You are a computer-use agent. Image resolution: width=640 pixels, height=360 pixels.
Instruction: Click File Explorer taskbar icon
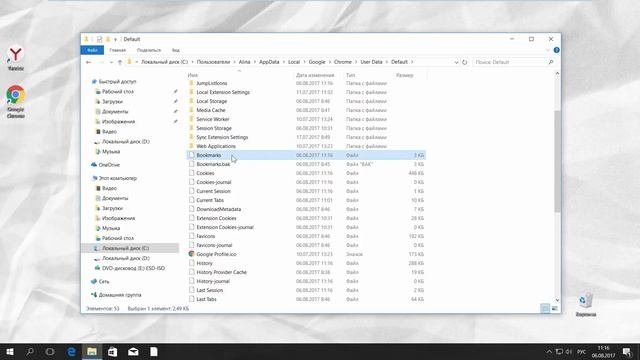[x=92, y=351]
